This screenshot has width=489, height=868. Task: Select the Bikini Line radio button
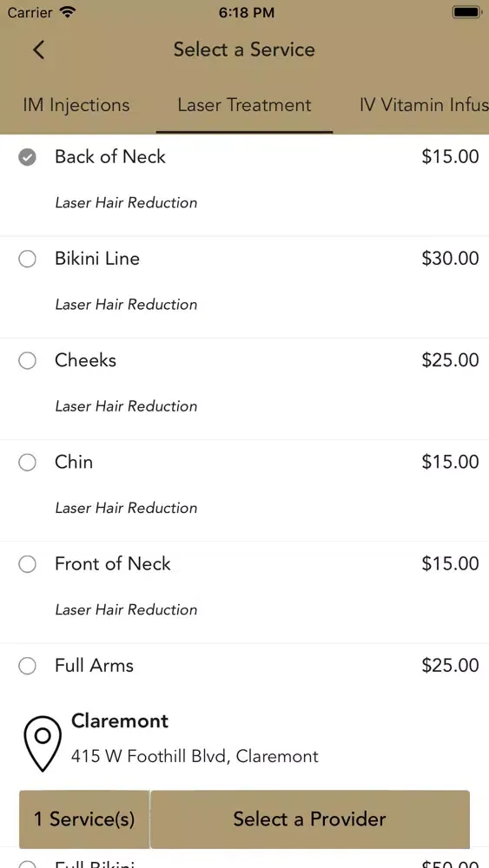27,259
